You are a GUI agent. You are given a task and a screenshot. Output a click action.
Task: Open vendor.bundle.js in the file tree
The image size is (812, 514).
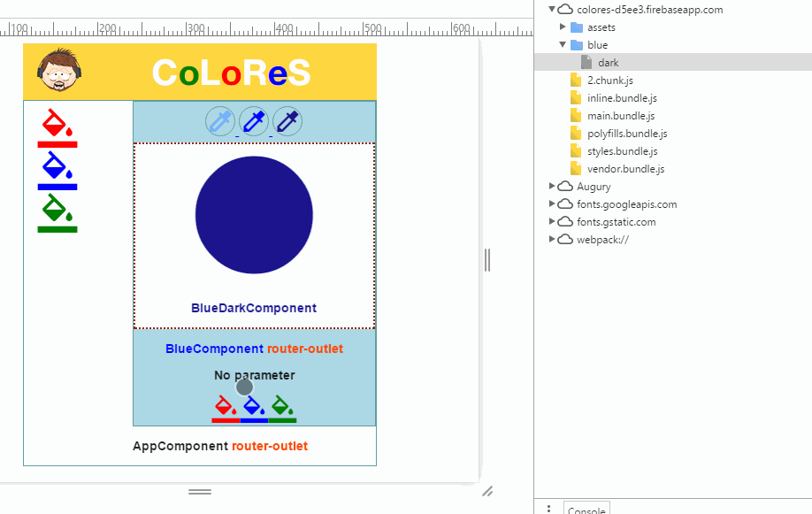(625, 169)
